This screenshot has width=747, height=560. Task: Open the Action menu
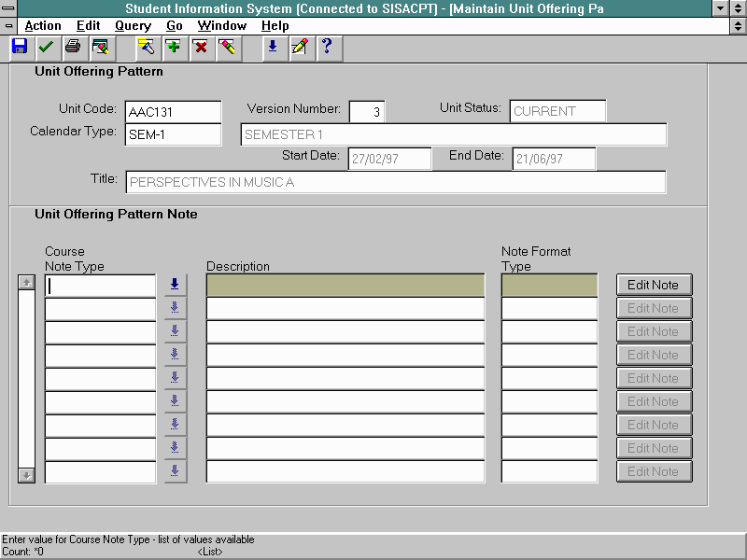(43, 26)
